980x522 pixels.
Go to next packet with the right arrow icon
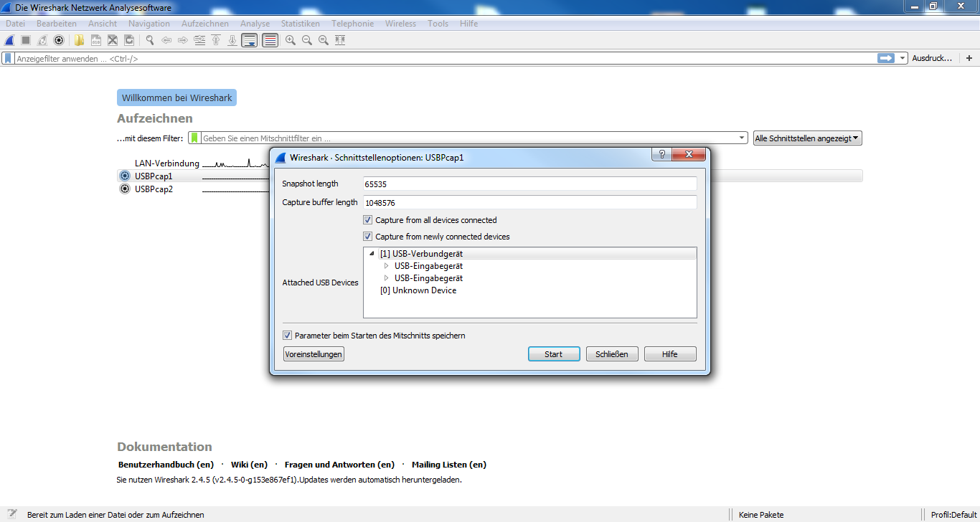coord(183,41)
